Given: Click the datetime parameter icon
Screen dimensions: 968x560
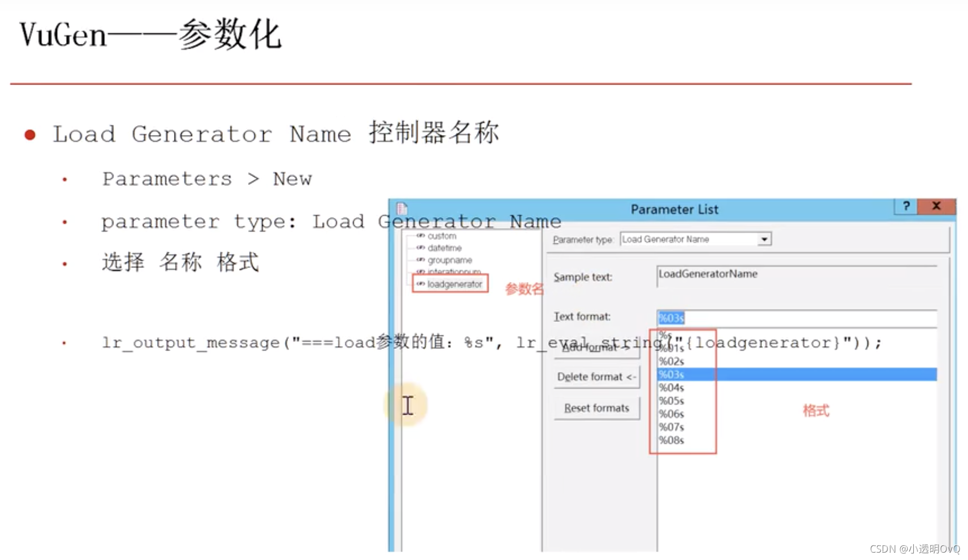Looking at the screenshot, I should tap(420, 247).
